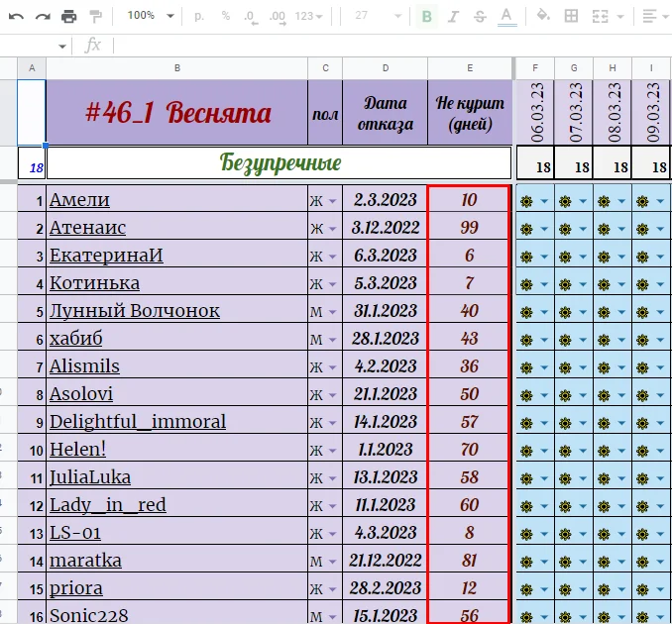Open the Delightful_immoral link
The width and height of the screenshot is (672, 624).
coord(138,421)
